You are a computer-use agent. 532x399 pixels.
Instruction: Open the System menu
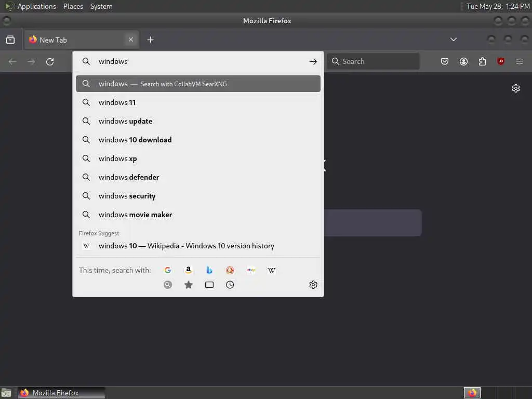point(101,6)
